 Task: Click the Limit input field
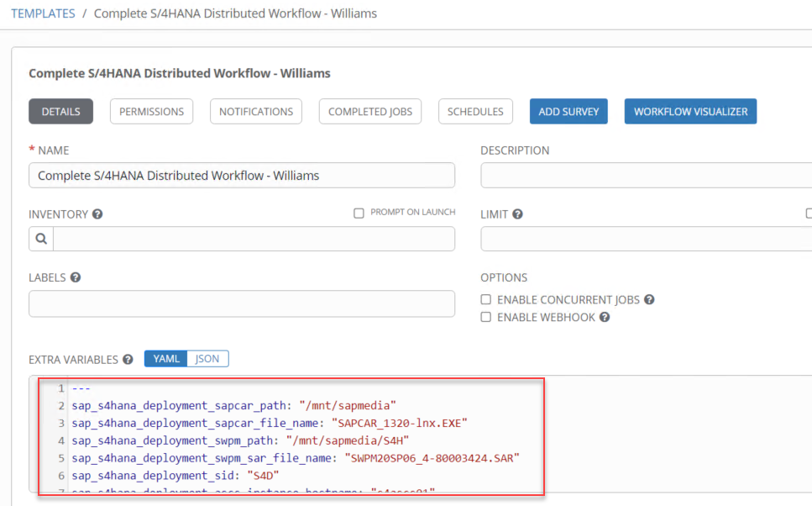646,239
